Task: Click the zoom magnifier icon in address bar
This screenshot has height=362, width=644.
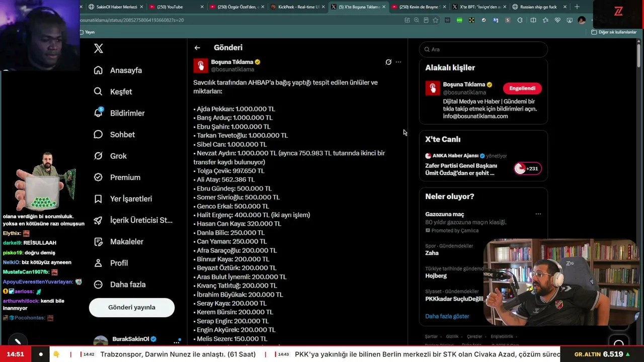Action: 417,20
